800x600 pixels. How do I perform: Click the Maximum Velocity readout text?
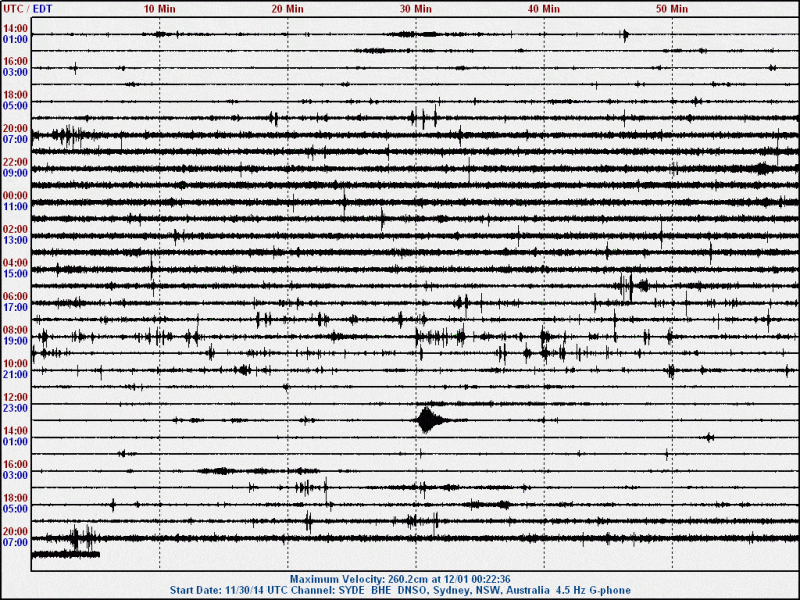(399, 579)
